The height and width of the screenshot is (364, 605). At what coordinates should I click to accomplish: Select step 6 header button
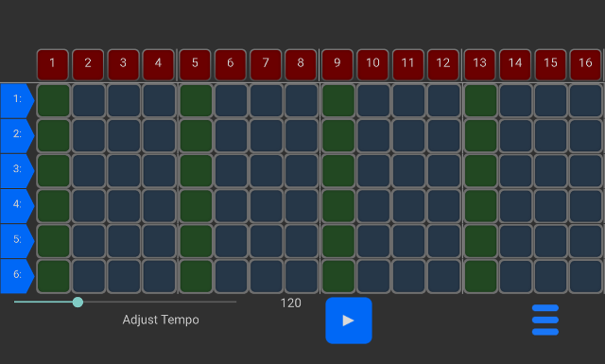click(231, 64)
